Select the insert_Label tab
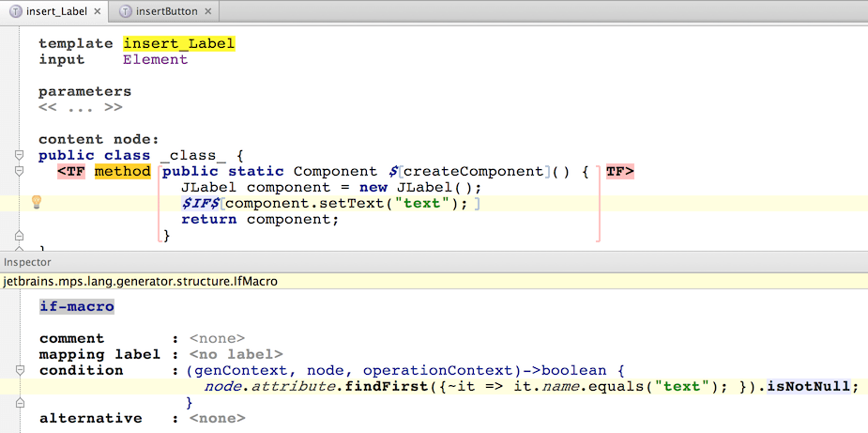This screenshot has height=433, width=868. pyautogui.click(x=57, y=11)
